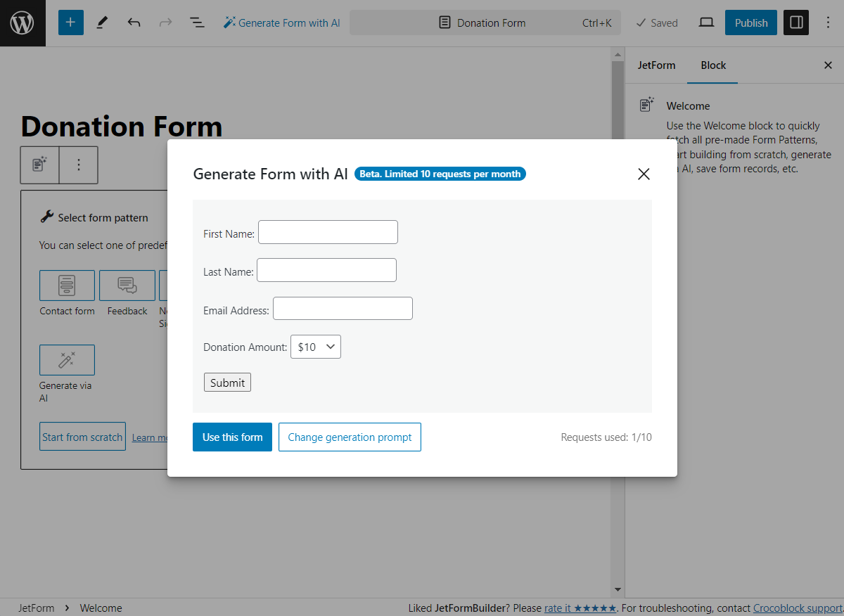This screenshot has width=844, height=616.
Task: Open the Donation Amount dropdown
Action: point(315,346)
